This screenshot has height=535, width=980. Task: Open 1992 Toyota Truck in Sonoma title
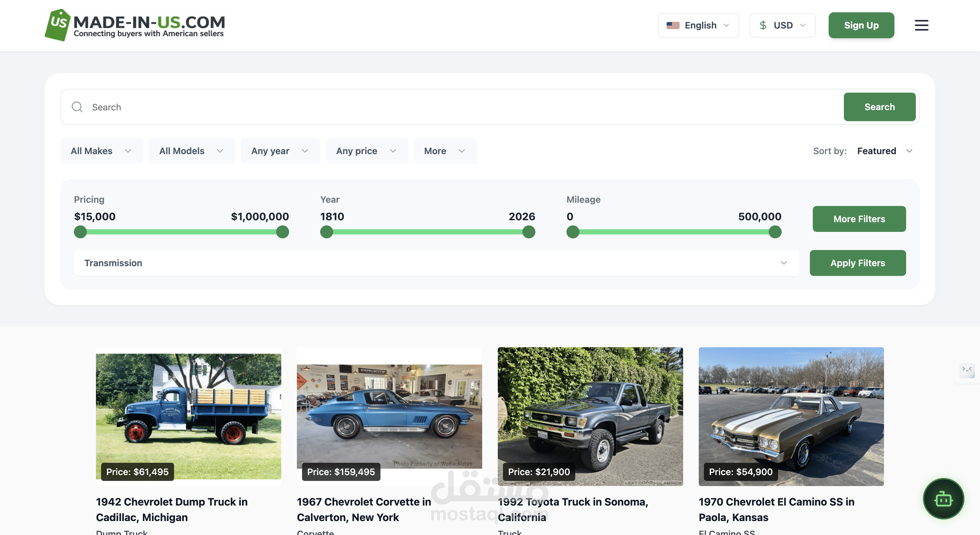pos(573,509)
